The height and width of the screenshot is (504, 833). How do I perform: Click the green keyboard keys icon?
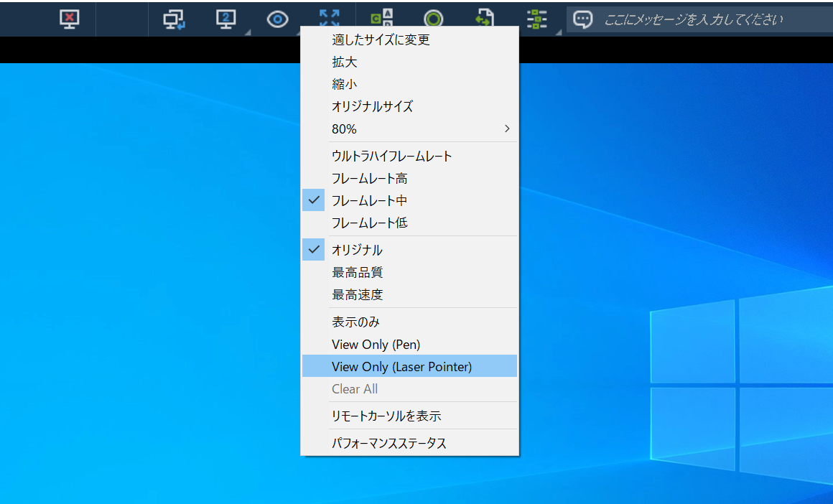click(x=381, y=17)
